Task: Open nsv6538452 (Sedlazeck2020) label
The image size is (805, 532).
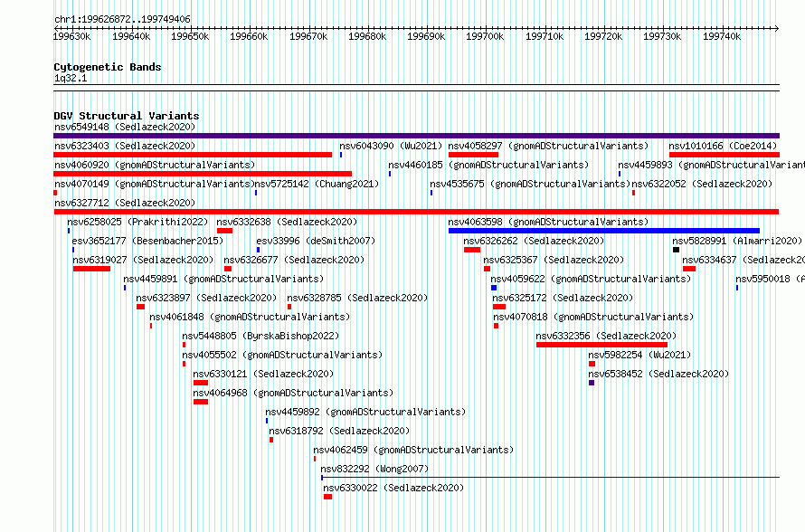Action: 658,374
